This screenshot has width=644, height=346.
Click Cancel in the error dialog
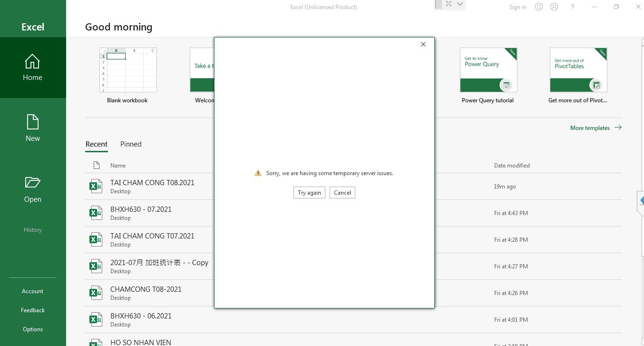coord(342,193)
